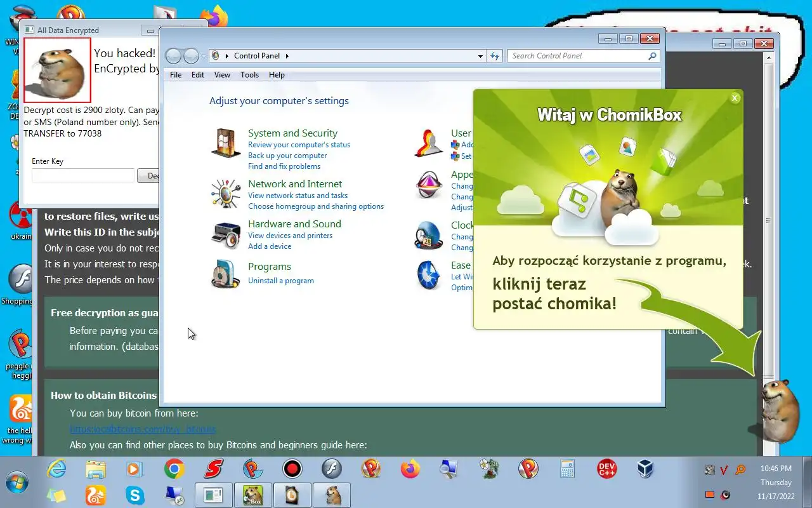812x508 pixels.
Task: Open Calculator from the taskbar
Action: pyautogui.click(x=567, y=469)
